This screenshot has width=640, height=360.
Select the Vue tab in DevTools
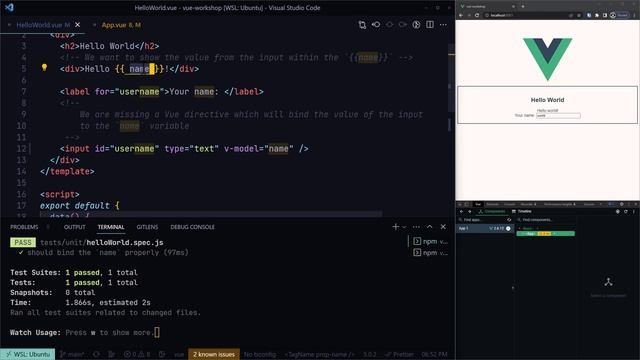click(478, 204)
